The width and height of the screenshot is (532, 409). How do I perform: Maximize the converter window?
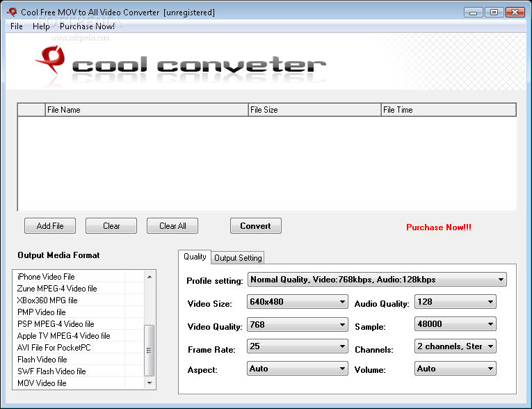point(494,13)
